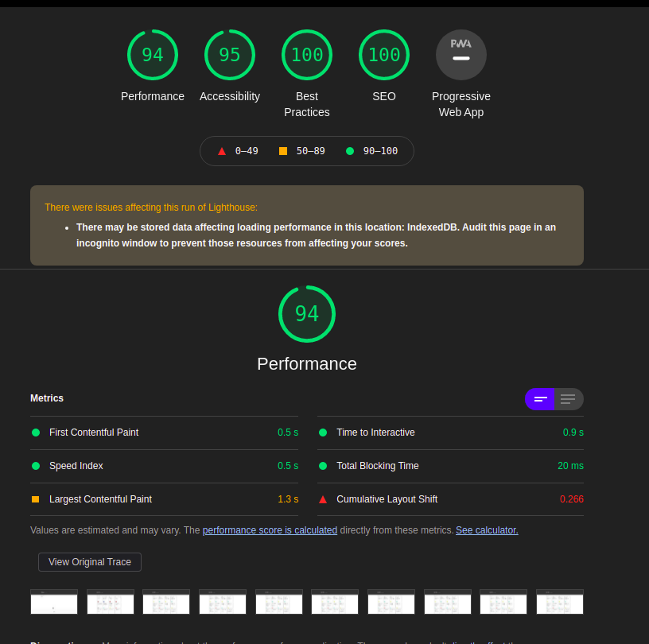
Task: Click green status dot for Total Blocking Time
Action: (323, 466)
